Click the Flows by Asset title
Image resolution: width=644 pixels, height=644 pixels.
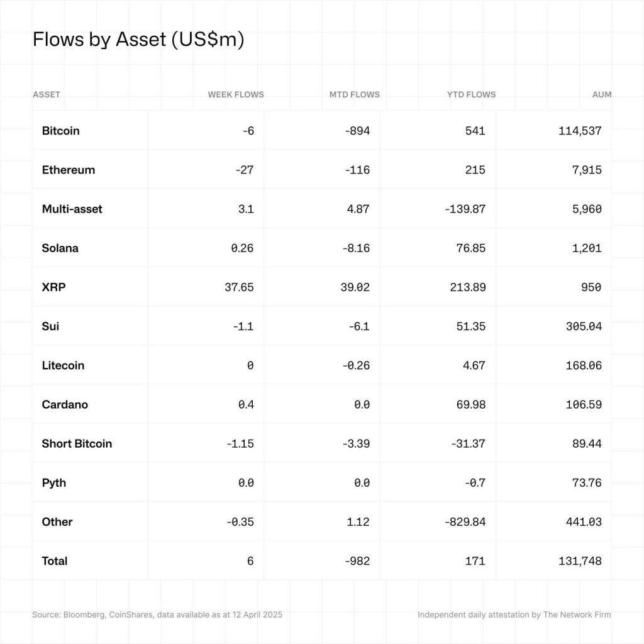coord(138,40)
